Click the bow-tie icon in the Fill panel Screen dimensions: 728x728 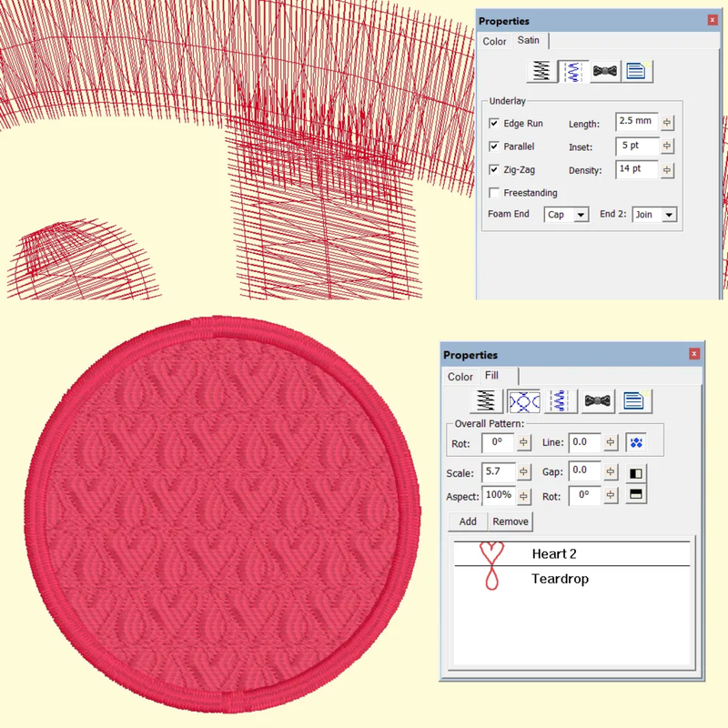pyautogui.click(x=598, y=401)
